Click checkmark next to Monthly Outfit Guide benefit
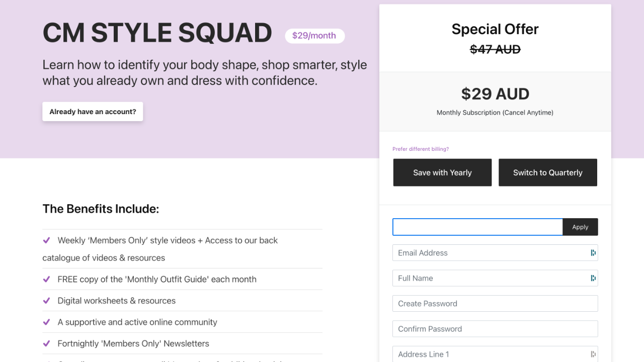The image size is (644, 362). (46, 279)
